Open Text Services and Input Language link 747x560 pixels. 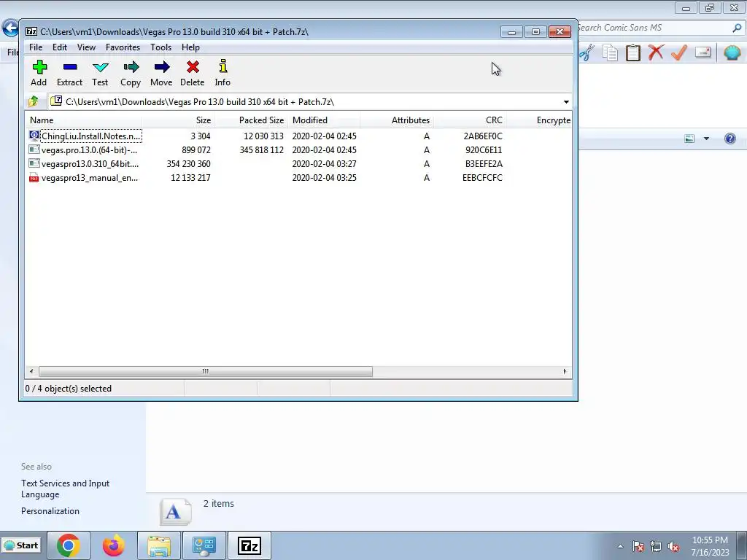click(x=65, y=489)
